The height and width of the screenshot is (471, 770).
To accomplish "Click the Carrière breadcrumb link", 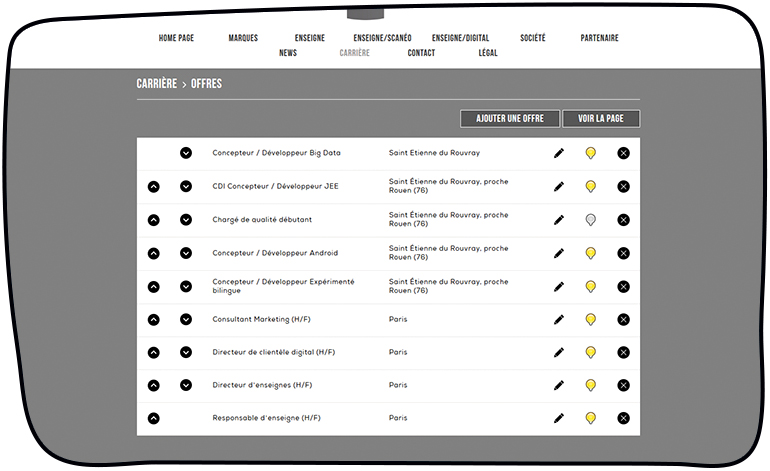I will coord(157,84).
